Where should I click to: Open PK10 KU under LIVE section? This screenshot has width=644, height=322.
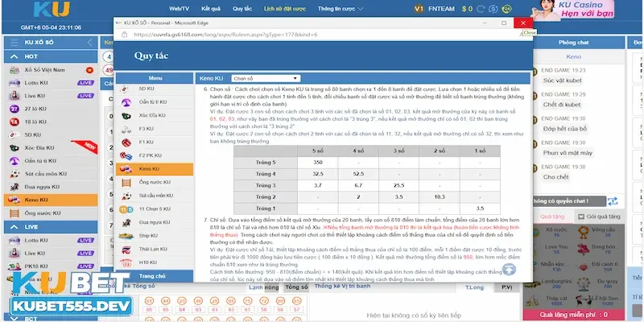click(x=51, y=266)
